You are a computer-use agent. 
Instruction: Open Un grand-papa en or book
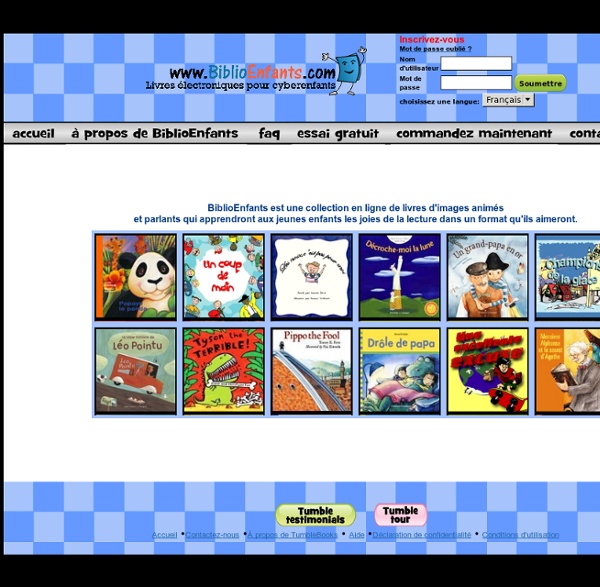click(x=488, y=277)
